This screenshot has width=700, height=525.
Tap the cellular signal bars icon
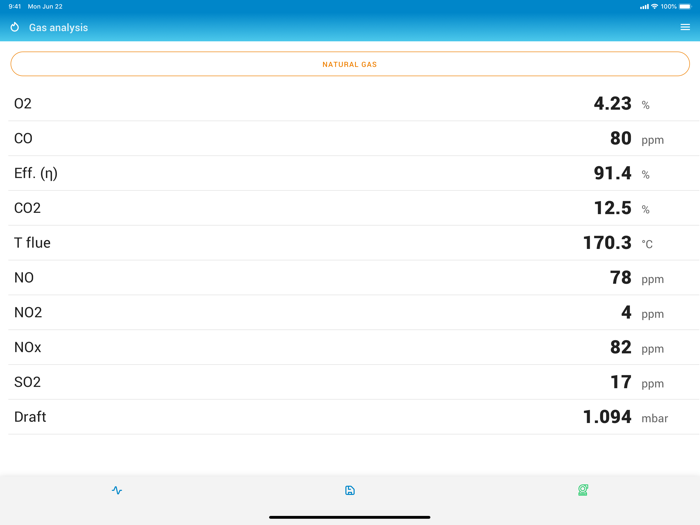(644, 7)
